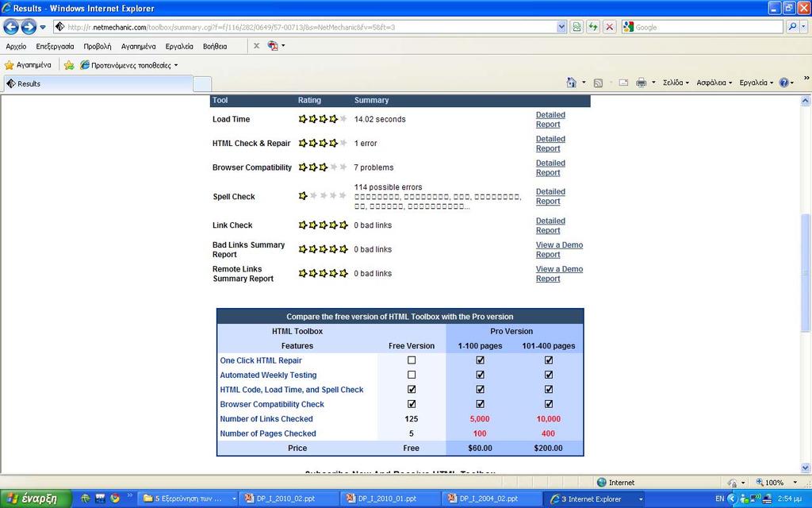Open the recent pages dropdown arrow
The height and width of the screenshot is (508, 812).
tap(43, 27)
